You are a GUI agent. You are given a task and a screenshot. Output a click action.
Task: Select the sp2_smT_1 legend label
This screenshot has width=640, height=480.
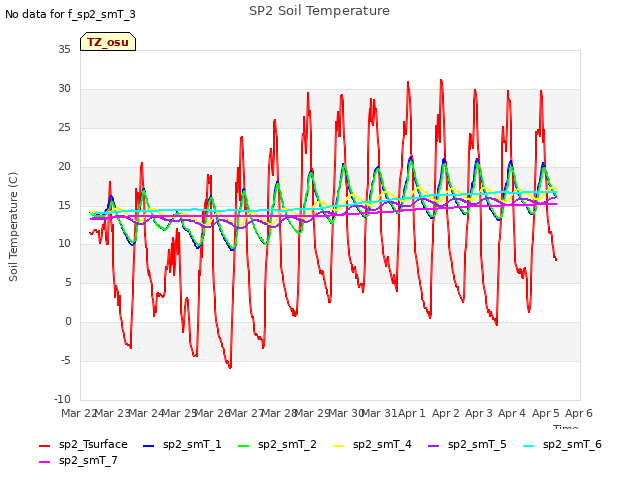(192, 444)
